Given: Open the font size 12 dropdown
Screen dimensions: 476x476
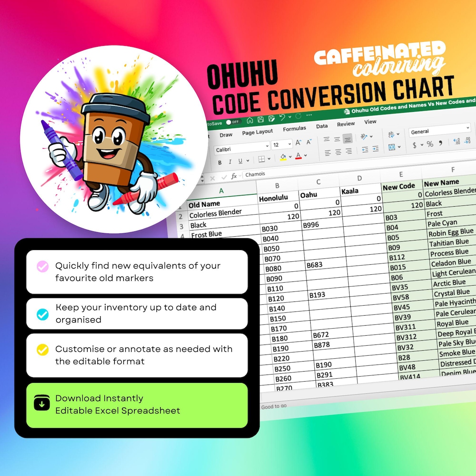Looking at the screenshot, I should pos(281,144).
